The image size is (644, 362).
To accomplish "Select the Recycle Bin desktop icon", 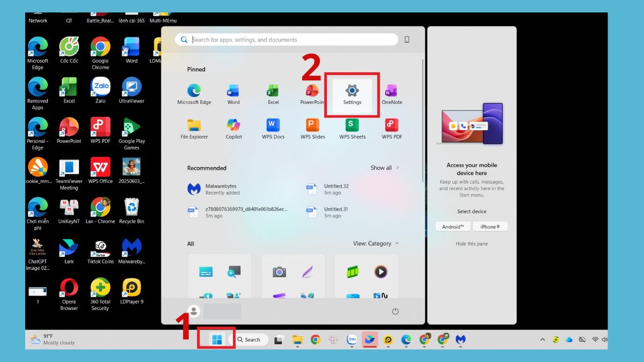I will pyautogui.click(x=131, y=211).
